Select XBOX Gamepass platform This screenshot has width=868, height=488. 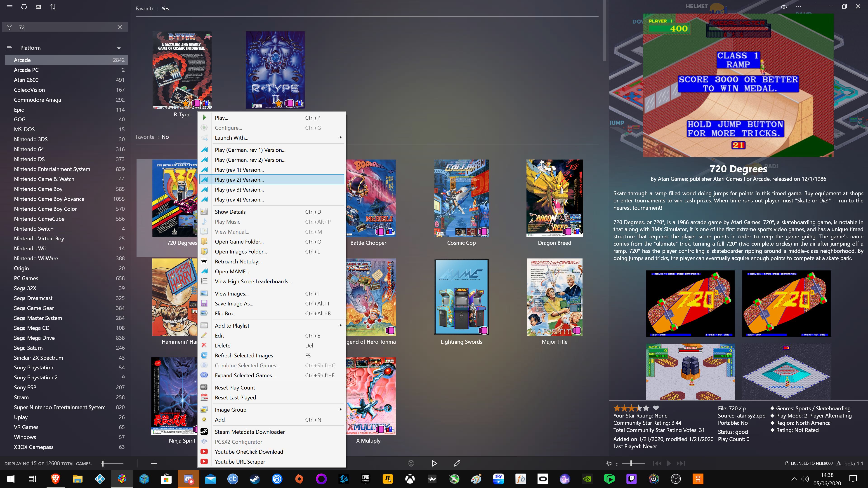[66, 447]
